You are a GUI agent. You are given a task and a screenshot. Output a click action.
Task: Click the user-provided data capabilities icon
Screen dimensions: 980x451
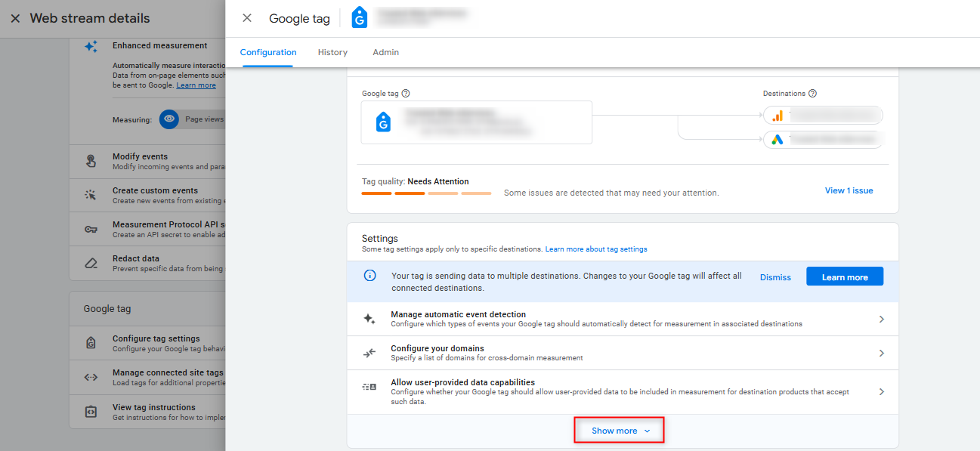click(369, 387)
